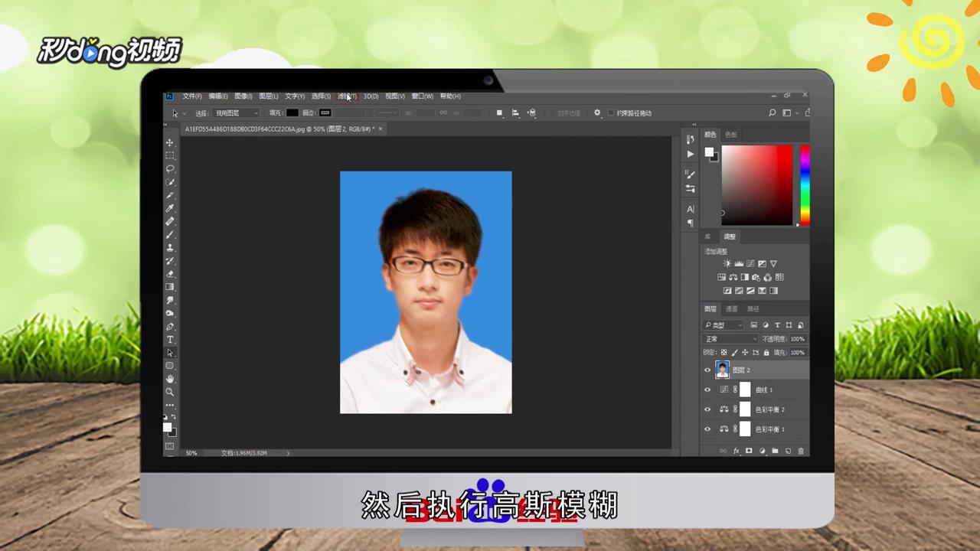Open the Paragraph panel icon
Viewport: 980px width, 551px height.
point(690,223)
